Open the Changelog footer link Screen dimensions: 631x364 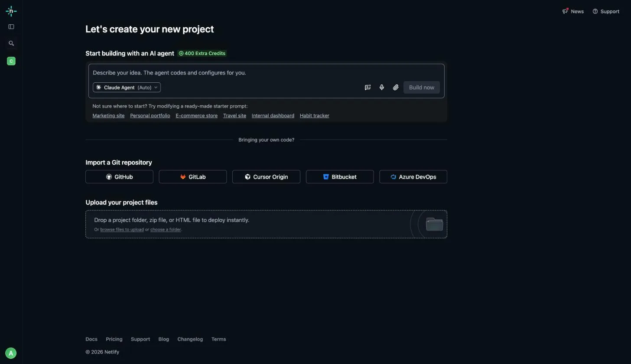coord(190,339)
